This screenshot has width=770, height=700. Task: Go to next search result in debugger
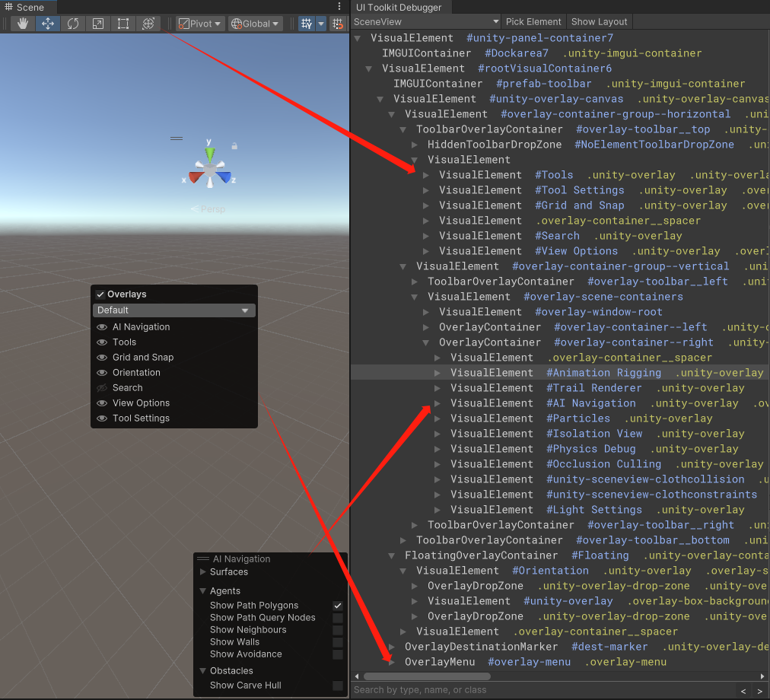click(759, 691)
